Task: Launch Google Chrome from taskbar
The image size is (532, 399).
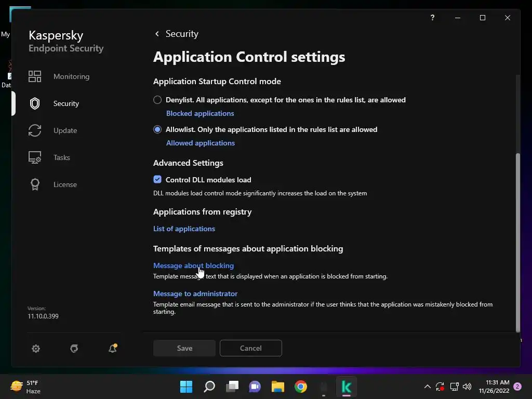Action: click(x=301, y=387)
